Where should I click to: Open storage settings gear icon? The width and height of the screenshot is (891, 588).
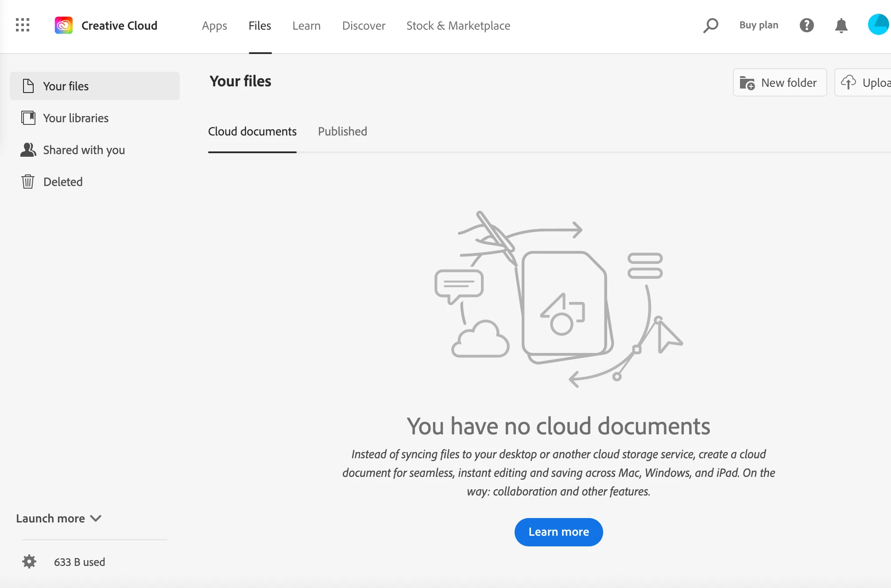click(29, 561)
